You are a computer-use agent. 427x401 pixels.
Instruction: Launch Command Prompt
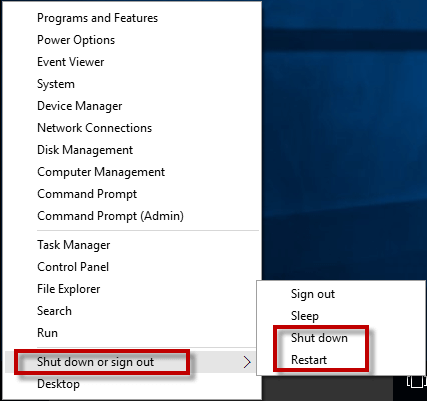click(87, 194)
